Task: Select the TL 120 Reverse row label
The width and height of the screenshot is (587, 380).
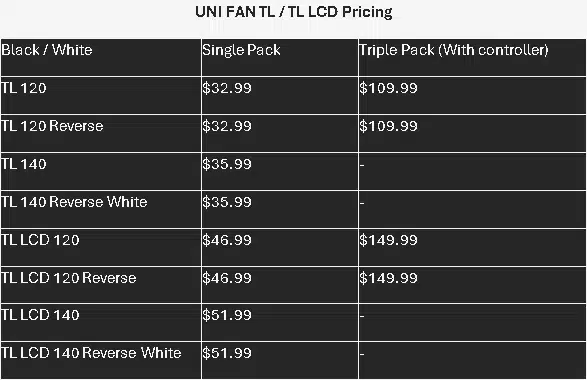Action: click(x=52, y=126)
